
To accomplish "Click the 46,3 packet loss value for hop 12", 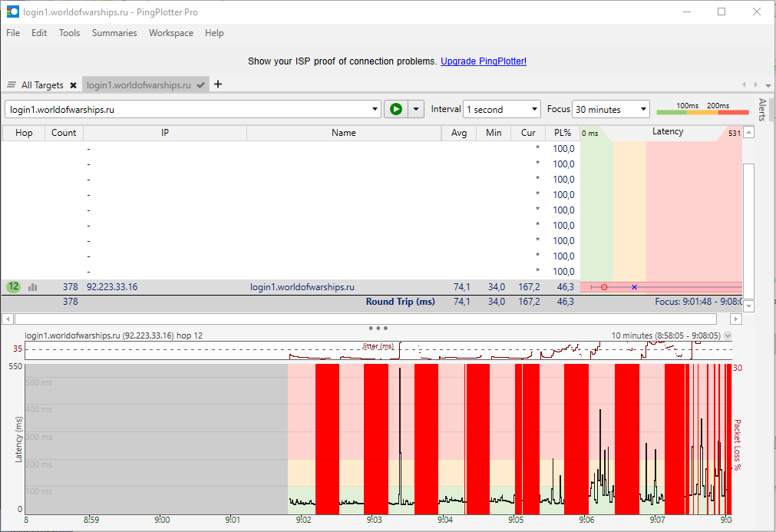I will click(x=565, y=287).
